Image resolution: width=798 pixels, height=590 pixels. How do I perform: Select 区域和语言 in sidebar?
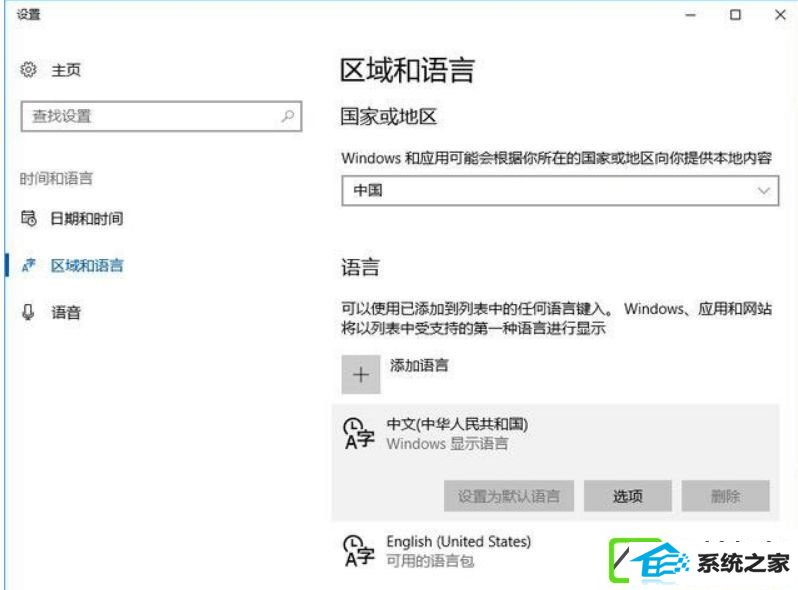(87, 265)
